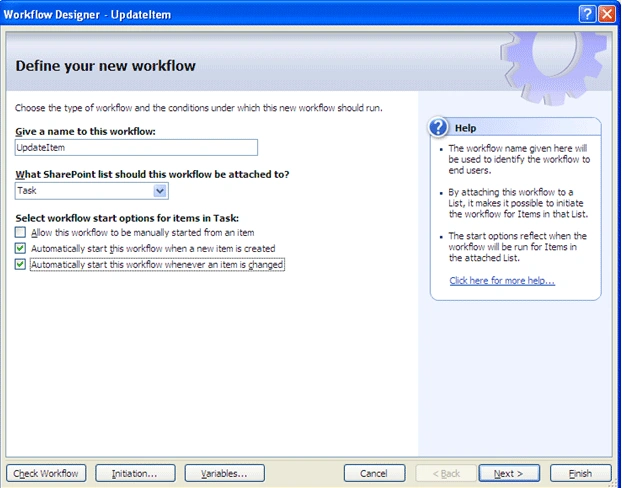Open Click here for more help link
Screen dimensions: 622x488
[x=502, y=281]
